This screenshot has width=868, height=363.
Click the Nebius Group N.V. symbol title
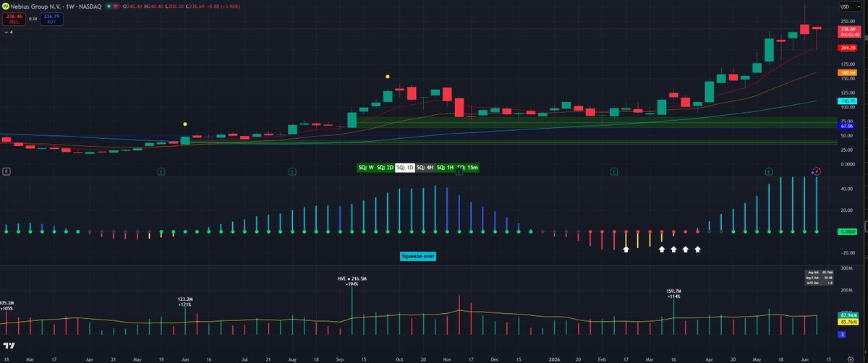coord(35,7)
